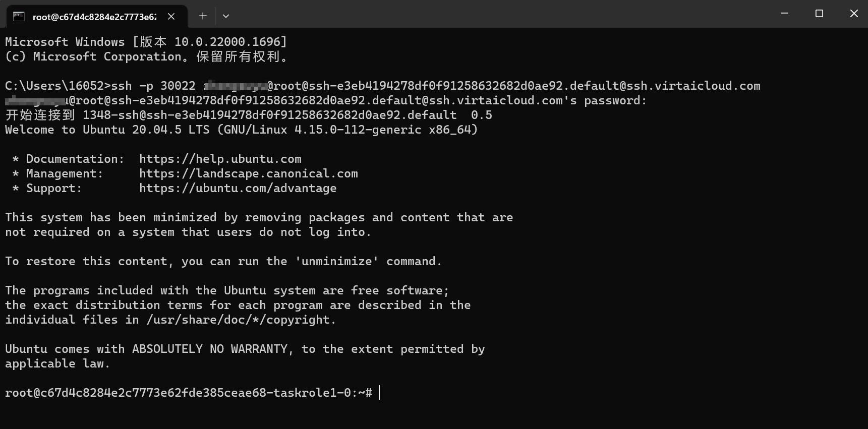Image resolution: width=868 pixels, height=429 pixels.
Task: Close the terminal window
Action: tap(853, 14)
